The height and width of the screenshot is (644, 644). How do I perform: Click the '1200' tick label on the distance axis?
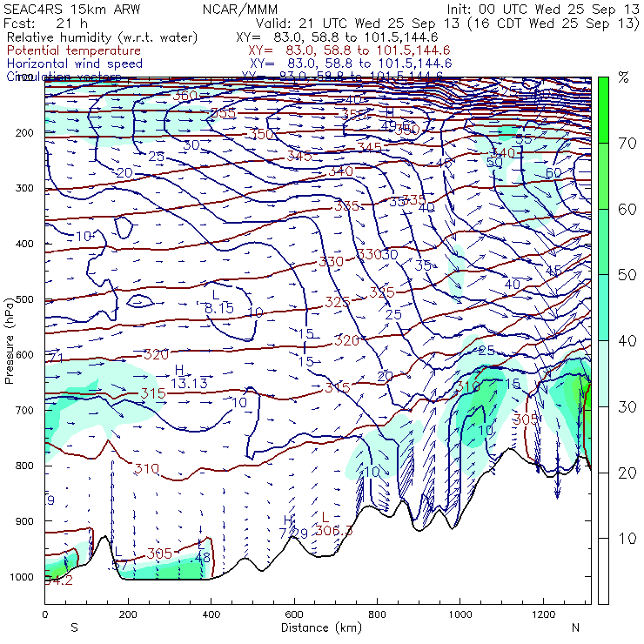coord(544,614)
